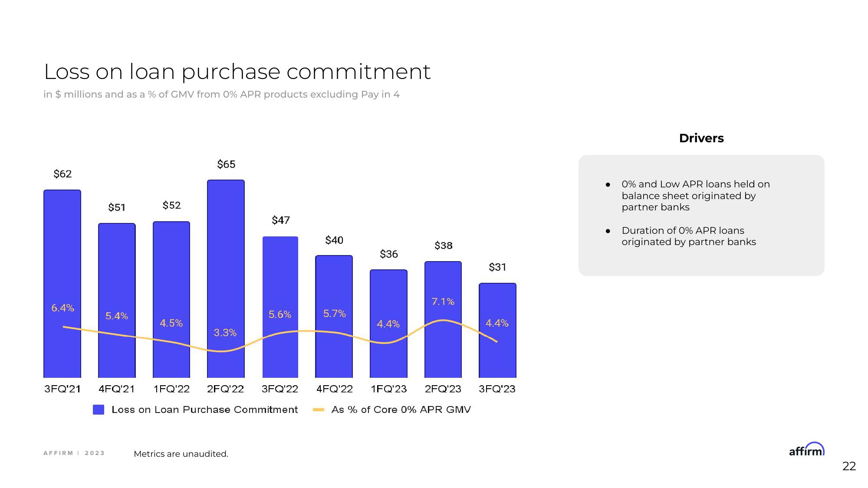Click the $36 bar value label
Viewport: 868px width, 488px height.
(x=389, y=254)
